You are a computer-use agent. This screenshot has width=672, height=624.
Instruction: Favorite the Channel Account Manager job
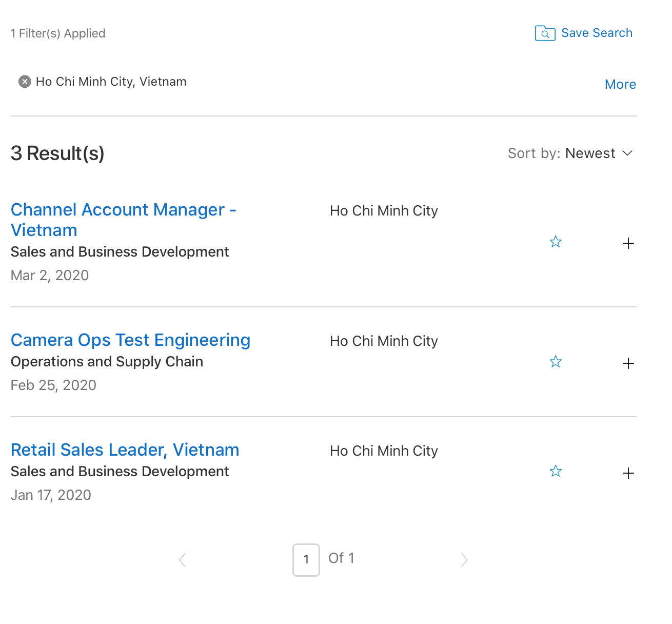tap(556, 242)
